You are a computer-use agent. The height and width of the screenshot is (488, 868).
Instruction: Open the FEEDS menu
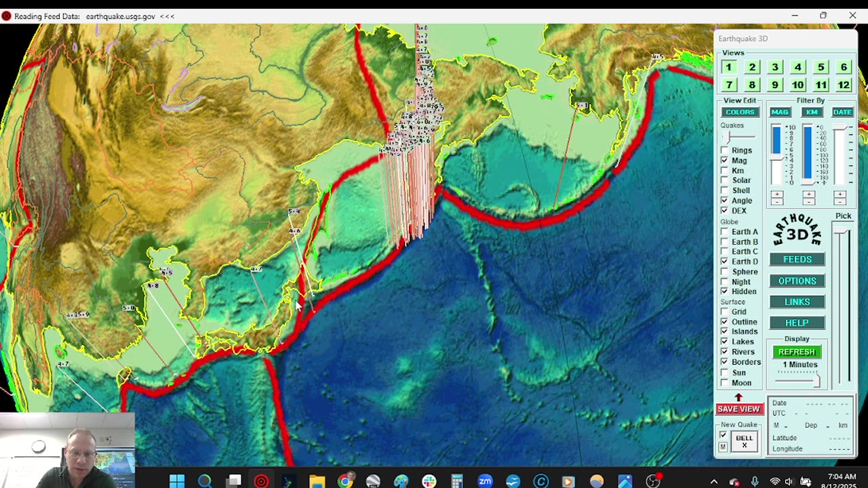(x=797, y=260)
